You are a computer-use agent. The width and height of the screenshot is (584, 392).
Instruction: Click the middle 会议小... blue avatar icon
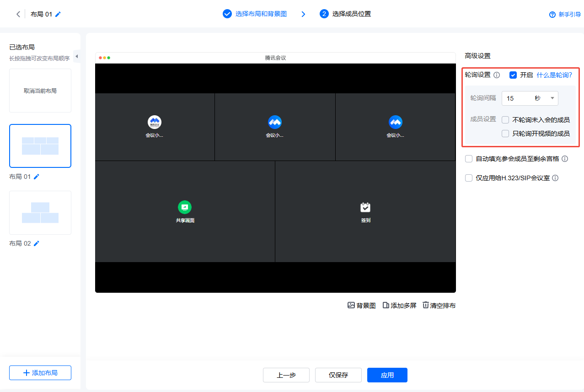(x=275, y=122)
